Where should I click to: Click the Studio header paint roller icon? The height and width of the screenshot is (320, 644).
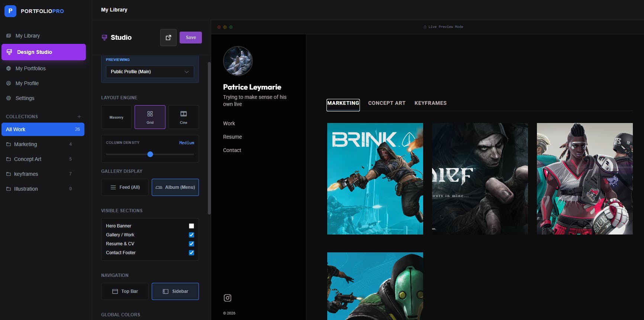[x=104, y=38]
